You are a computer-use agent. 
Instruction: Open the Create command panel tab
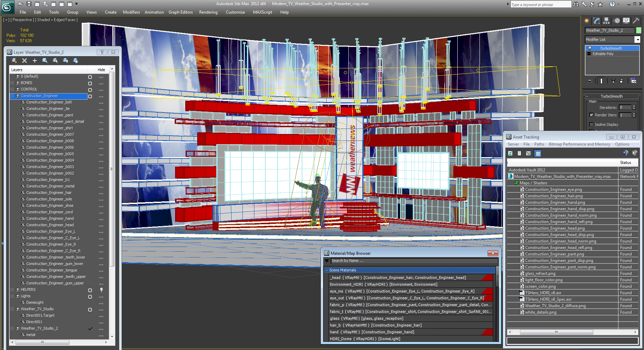coord(587,21)
